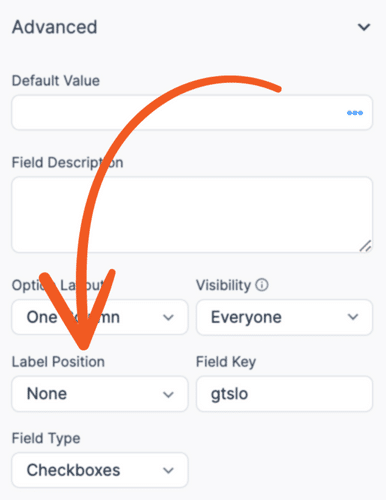Click the chevron arrow in Visibility dropdown
The height and width of the screenshot is (500, 386).
coord(353,317)
